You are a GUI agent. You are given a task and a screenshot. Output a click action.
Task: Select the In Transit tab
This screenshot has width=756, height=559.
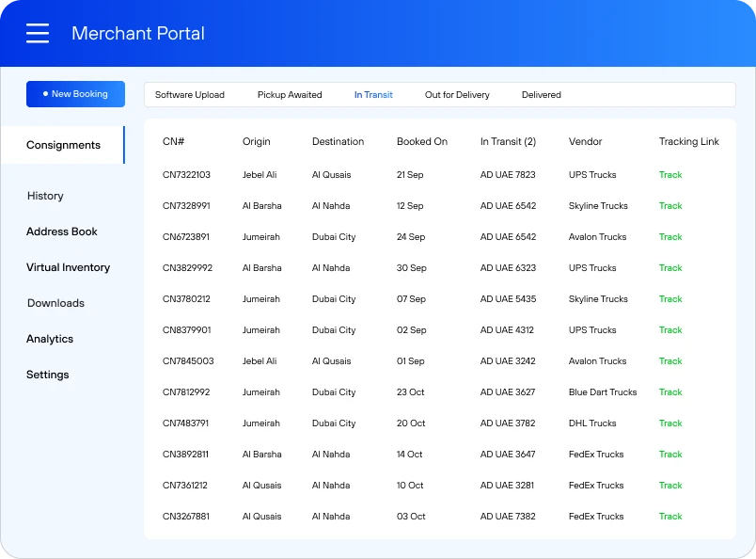pos(373,94)
